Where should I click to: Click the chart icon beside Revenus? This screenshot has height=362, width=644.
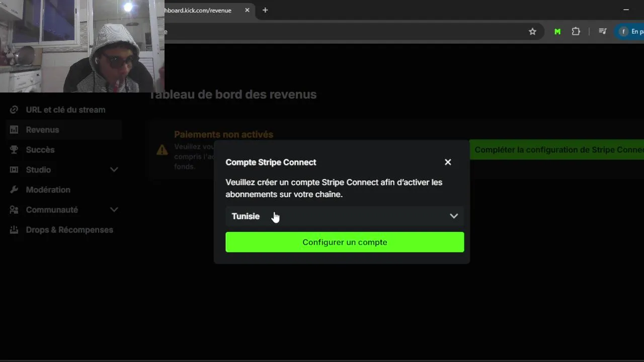[x=14, y=130]
